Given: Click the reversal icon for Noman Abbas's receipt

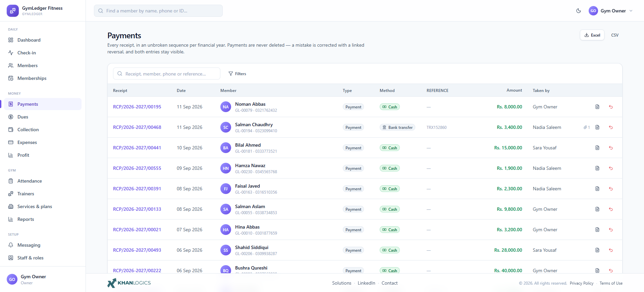Looking at the screenshot, I should coord(611,107).
